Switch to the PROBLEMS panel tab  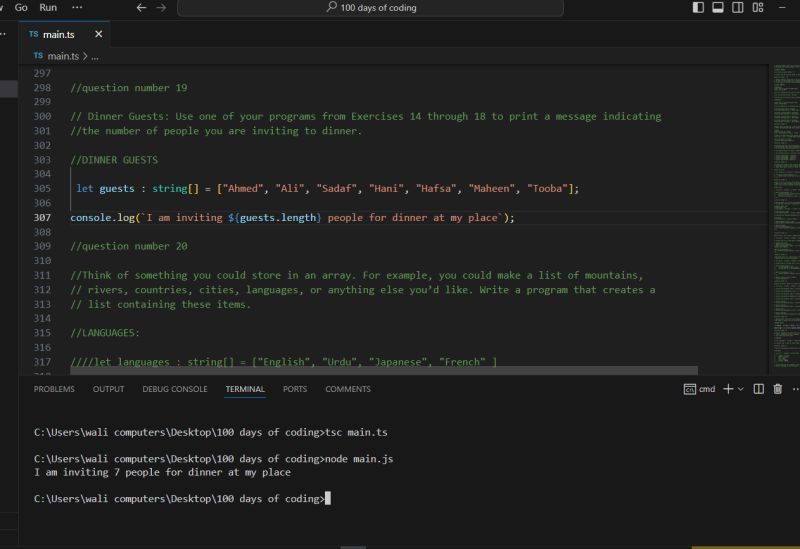[x=54, y=389]
